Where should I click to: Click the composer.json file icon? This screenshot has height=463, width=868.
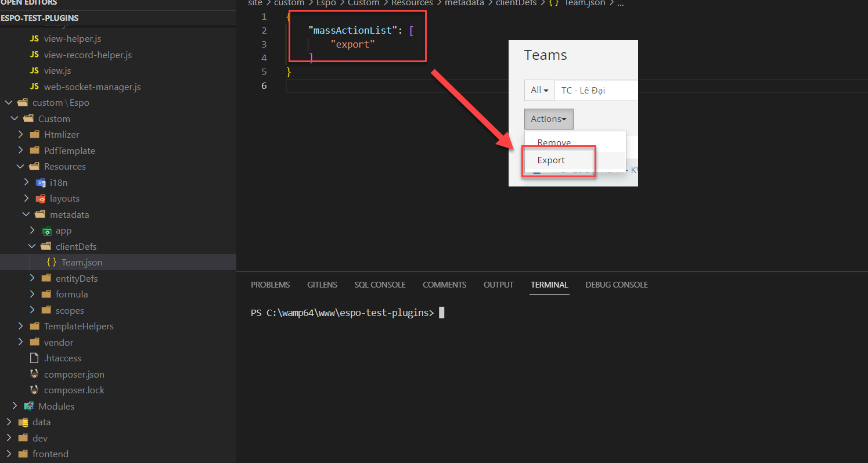tap(34, 374)
